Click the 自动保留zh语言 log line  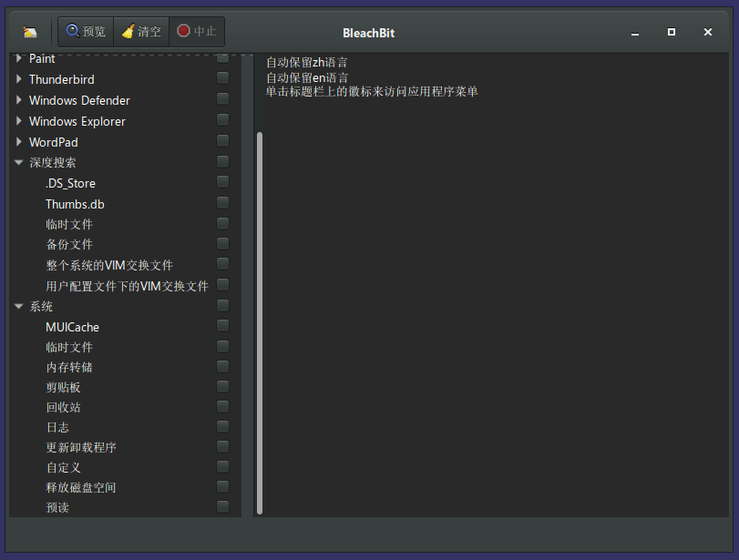(x=307, y=62)
